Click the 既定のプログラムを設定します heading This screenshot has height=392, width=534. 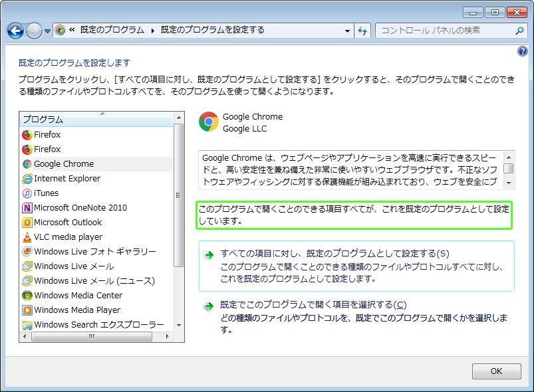tap(74, 63)
